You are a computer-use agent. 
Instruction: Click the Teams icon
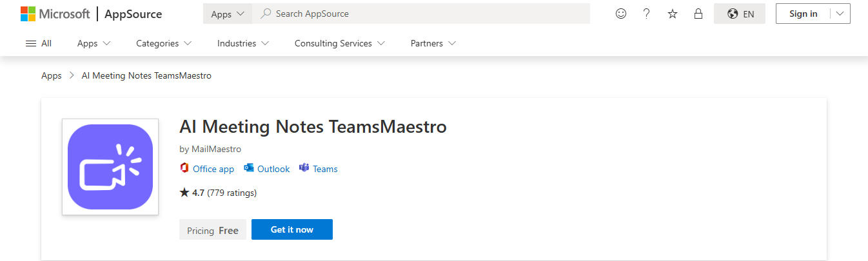coord(304,168)
